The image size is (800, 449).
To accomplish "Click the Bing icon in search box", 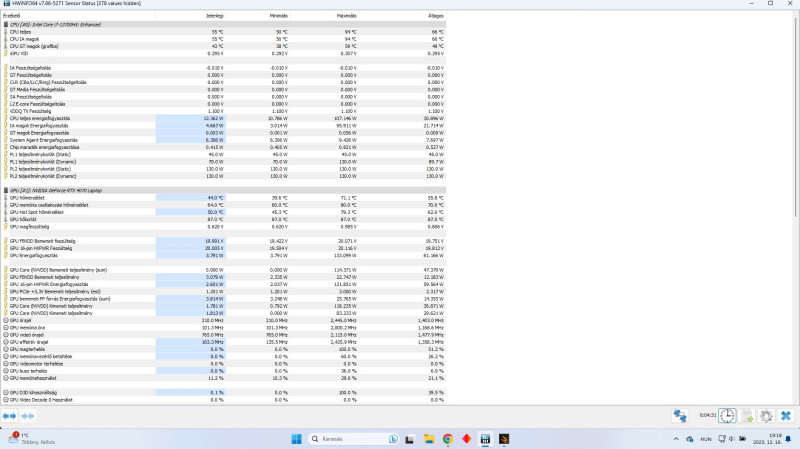I will point(393,439).
